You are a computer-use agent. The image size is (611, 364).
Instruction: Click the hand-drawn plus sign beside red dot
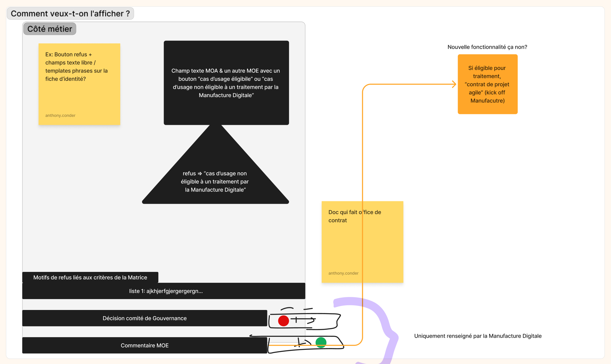coord(296,319)
